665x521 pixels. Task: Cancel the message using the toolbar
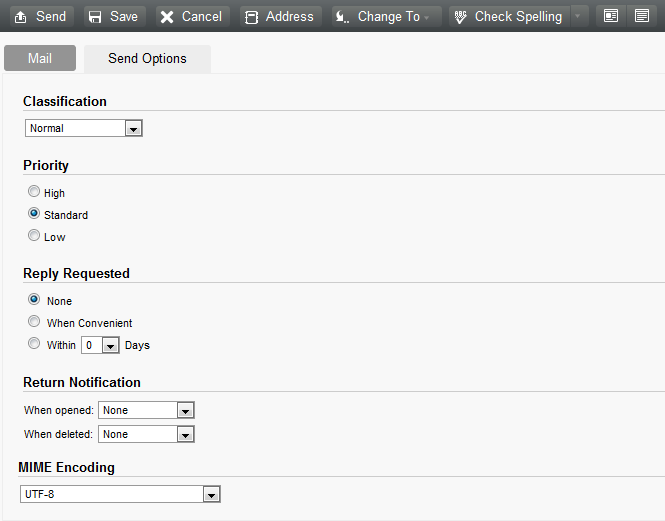191,17
